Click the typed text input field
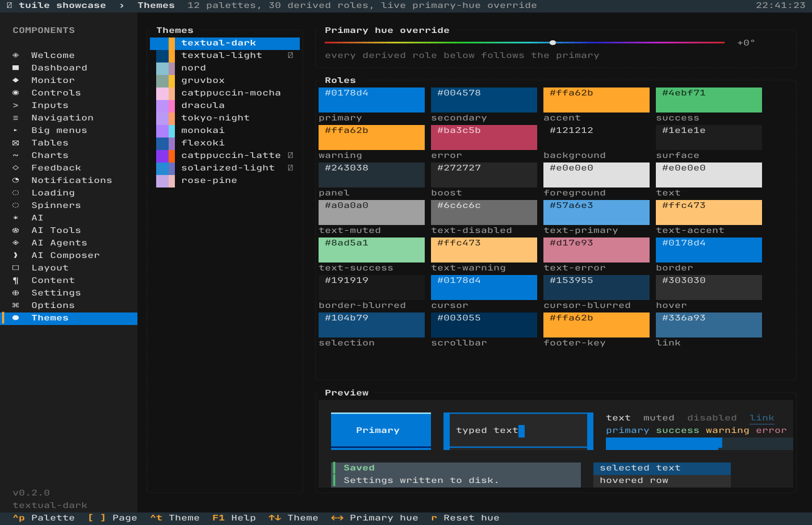 pos(518,431)
